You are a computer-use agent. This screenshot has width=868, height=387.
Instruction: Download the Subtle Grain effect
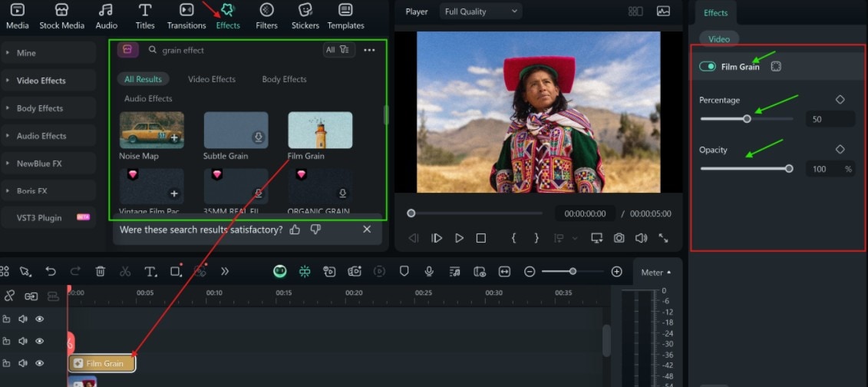pos(259,137)
